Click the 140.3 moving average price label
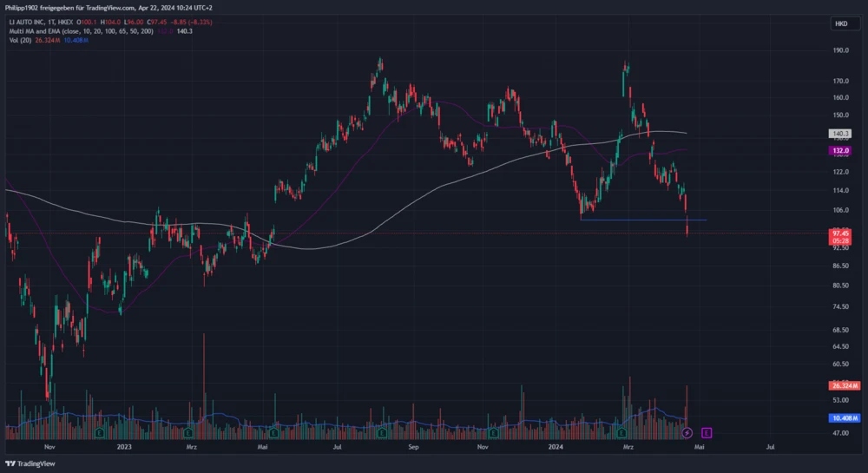Image resolution: width=868 pixels, height=473 pixels. (839, 135)
